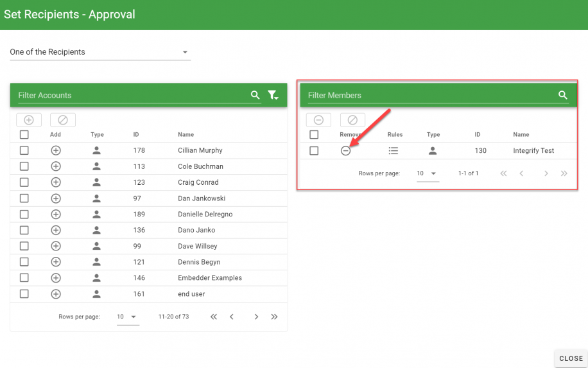Click the add icon for Cillian Murphy
The image size is (588, 368).
coord(56,150)
